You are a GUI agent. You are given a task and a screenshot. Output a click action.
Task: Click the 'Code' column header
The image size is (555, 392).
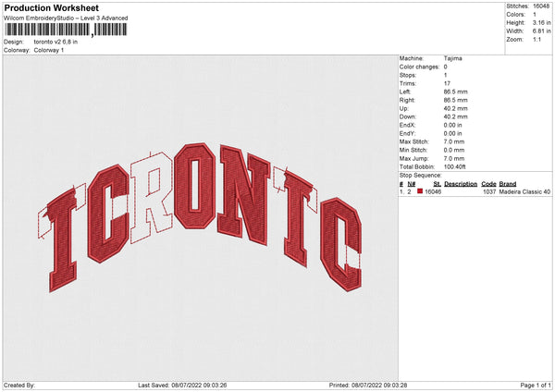coord(488,184)
